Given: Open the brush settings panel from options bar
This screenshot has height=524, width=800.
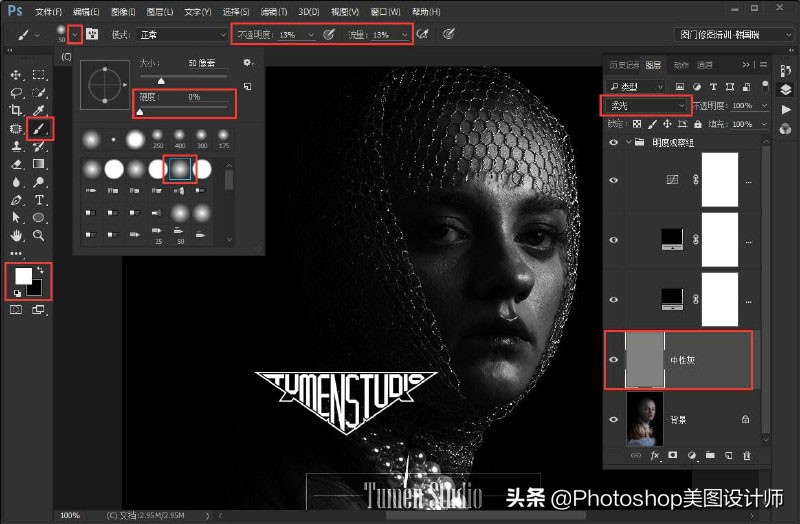Looking at the screenshot, I should pyautogui.click(x=92, y=34).
